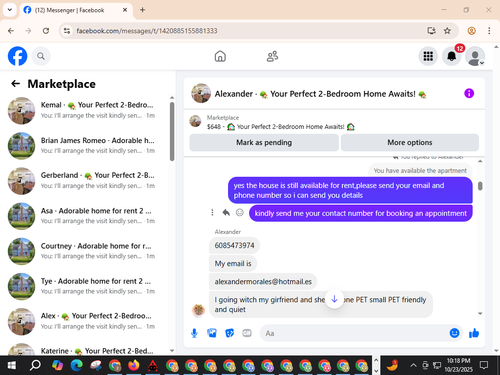Open Brian James Romeo conversation
Screen dimensions: 500x375
[86, 146]
